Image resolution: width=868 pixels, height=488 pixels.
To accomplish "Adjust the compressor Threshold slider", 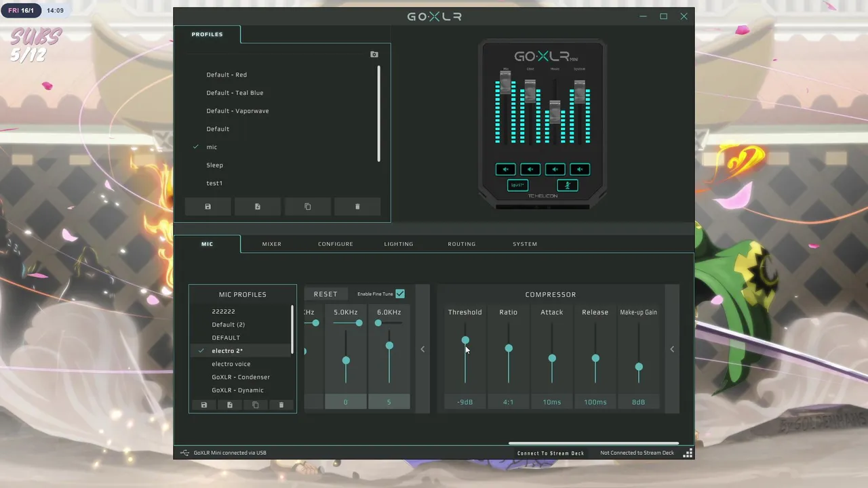I will (465, 340).
